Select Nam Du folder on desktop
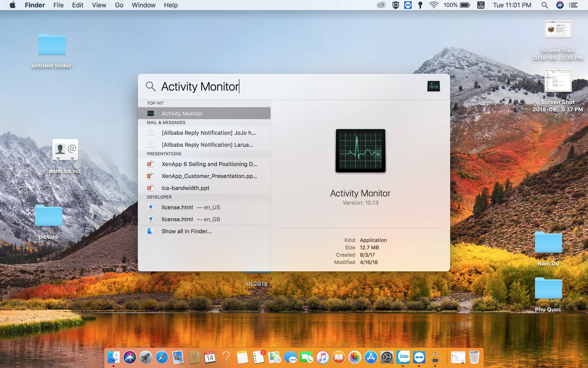This screenshot has width=588, height=368. (x=548, y=249)
